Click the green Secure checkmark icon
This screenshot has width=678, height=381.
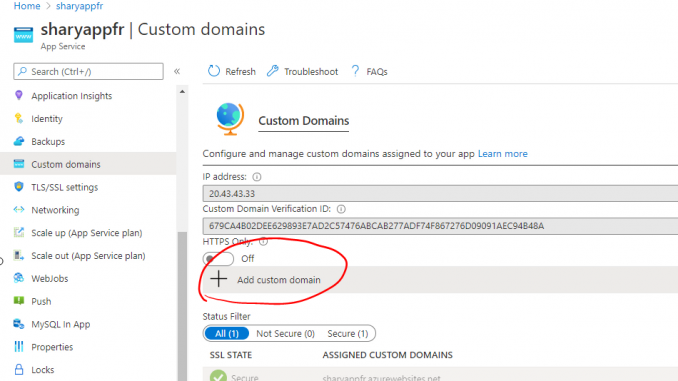(x=218, y=375)
